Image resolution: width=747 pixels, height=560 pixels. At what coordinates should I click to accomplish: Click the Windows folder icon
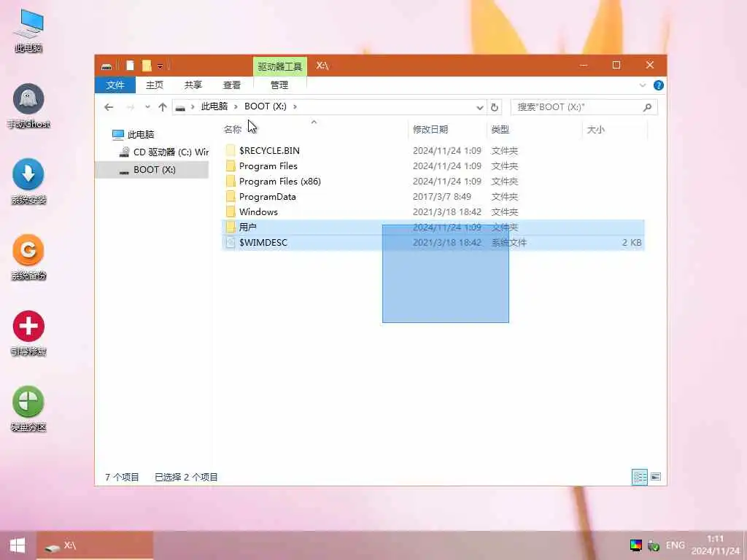pyautogui.click(x=231, y=212)
